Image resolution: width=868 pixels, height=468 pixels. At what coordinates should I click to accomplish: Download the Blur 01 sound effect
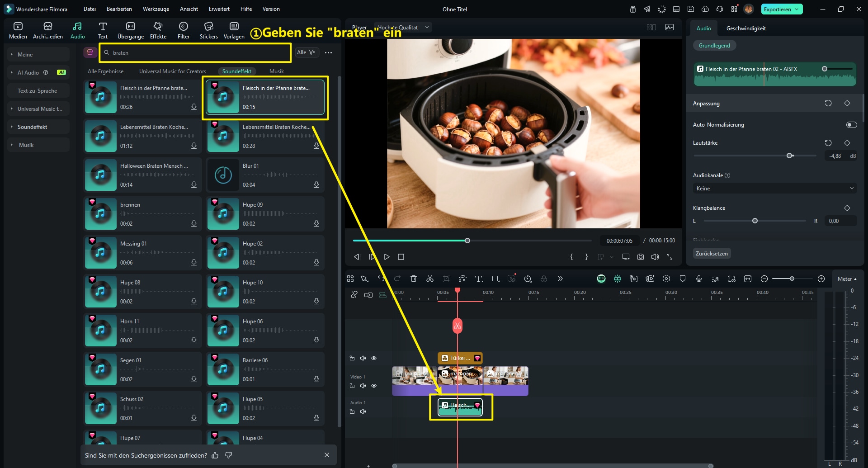[316, 184]
